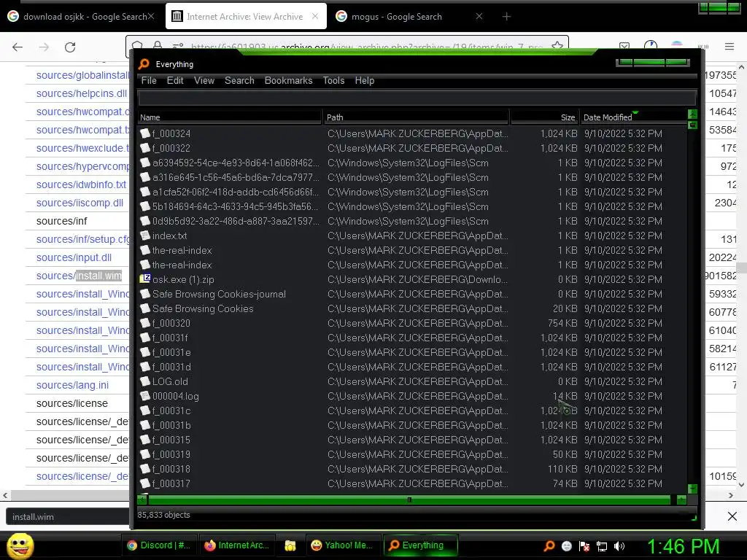Click the volume speaker tray icon
This screenshot has height=560, width=747.
click(x=619, y=546)
